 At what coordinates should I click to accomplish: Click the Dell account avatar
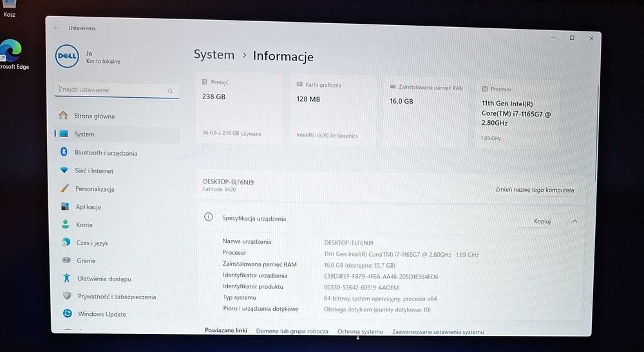tap(67, 56)
